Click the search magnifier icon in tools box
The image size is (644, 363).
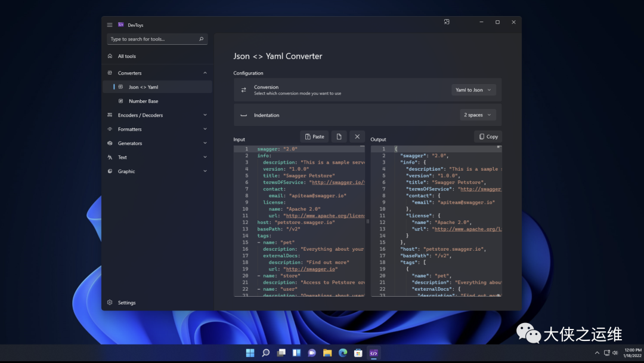click(x=202, y=39)
